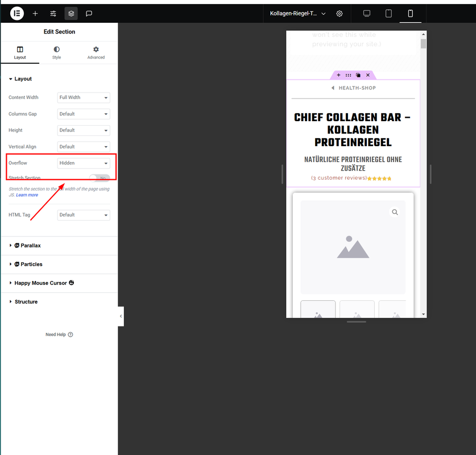Open the HTML Tag dropdown
476x455 pixels.
click(x=84, y=215)
